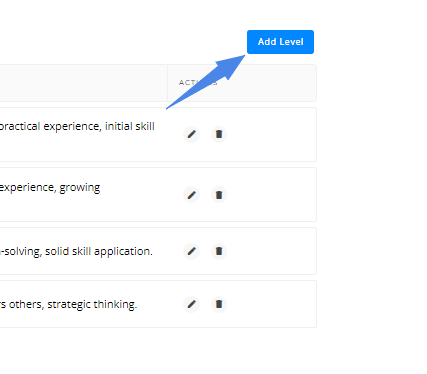Viewport: 427px width, 374px height.
Task: Edit the 'strategic thinking' level
Action: tap(192, 304)
